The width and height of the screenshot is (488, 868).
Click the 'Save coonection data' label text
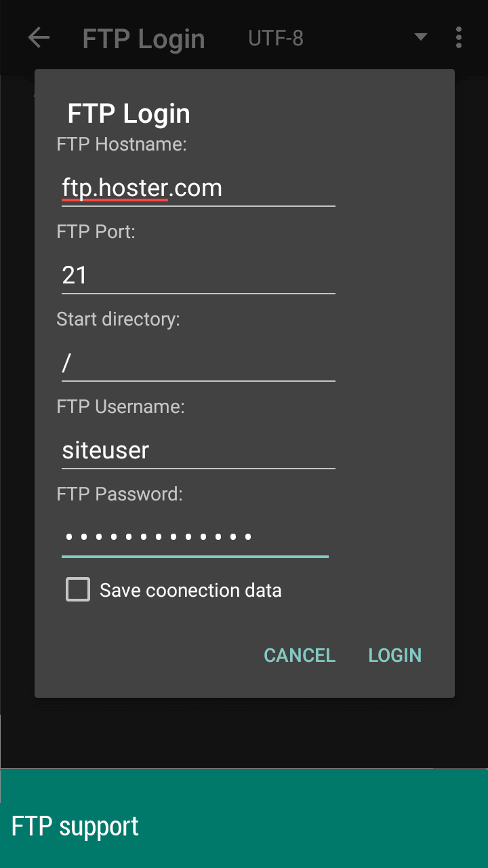pyautogui.click(x=190, y=591)
